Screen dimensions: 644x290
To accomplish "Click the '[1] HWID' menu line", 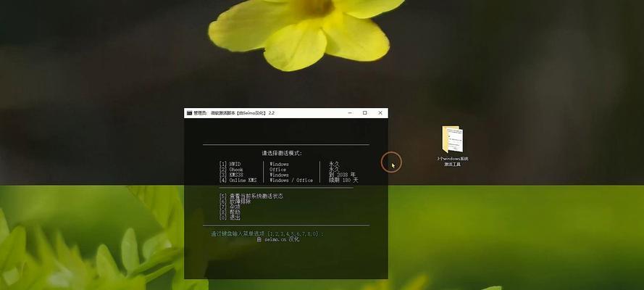I will (x=230, y=165).
